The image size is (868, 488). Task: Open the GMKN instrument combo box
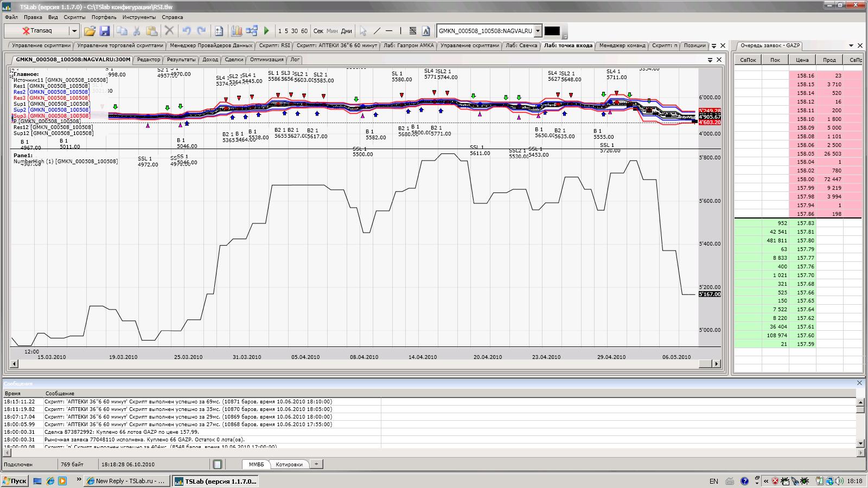538,31
